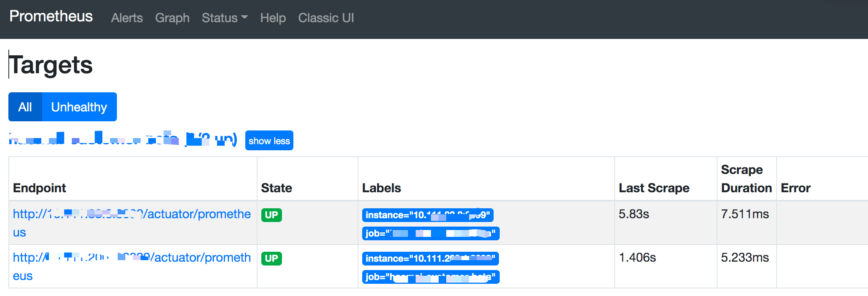This screenshot has width=868, height=296.
Task: Click last scrape value 1.406s
Action: pos(637,257)
